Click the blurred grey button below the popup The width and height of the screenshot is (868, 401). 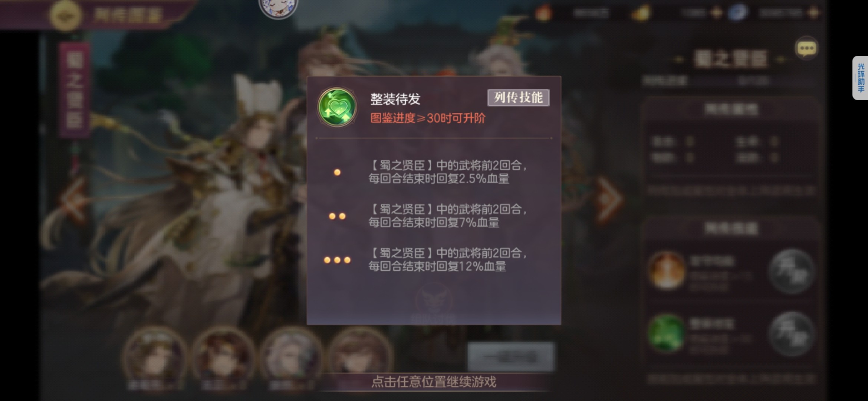pyautogui.click(x=510, y=356)
